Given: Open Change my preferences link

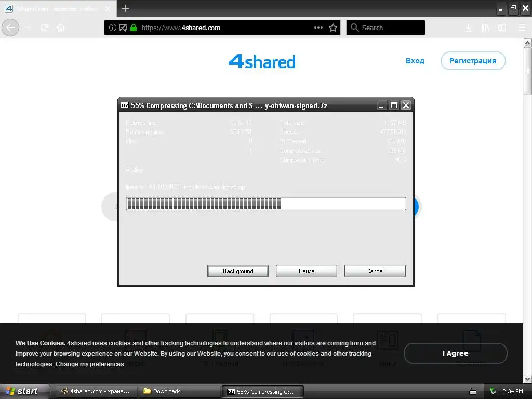Looking at the screenshot, I should (89, 364).
